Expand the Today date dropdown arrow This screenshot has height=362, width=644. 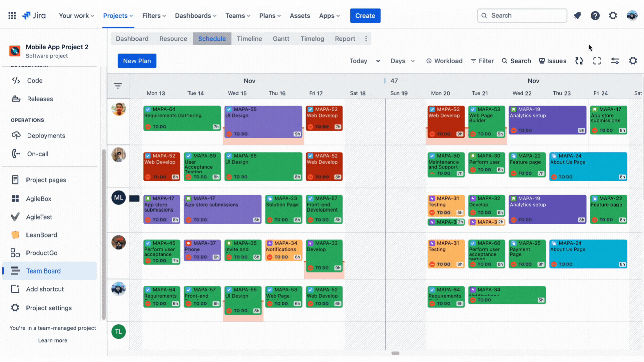(x=378, y=61)
